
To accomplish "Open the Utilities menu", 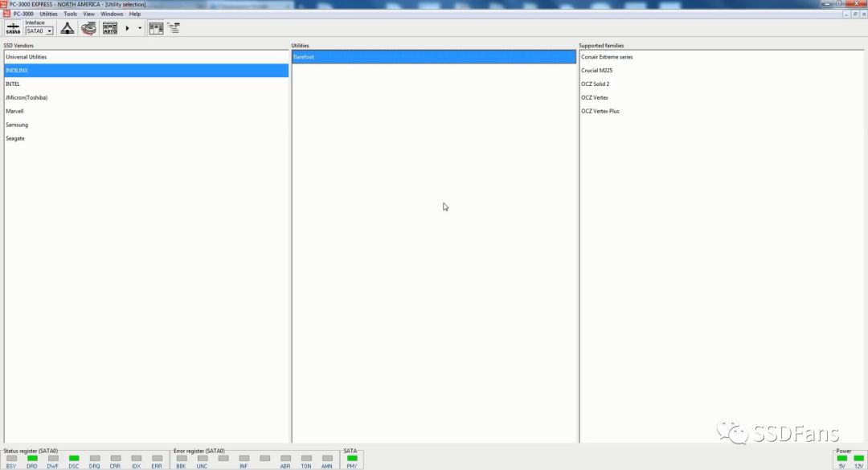I will point(48,14).
